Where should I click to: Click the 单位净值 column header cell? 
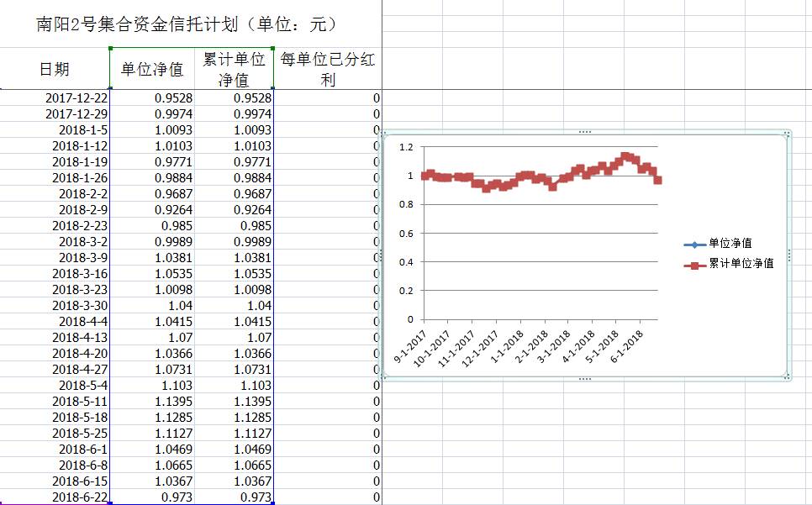tap(152, 69)
